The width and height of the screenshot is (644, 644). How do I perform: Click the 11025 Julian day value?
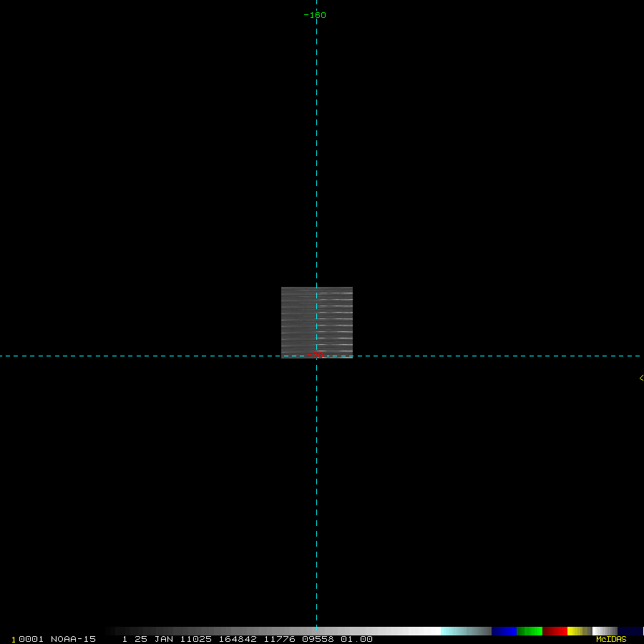click(x=196, y=639)
